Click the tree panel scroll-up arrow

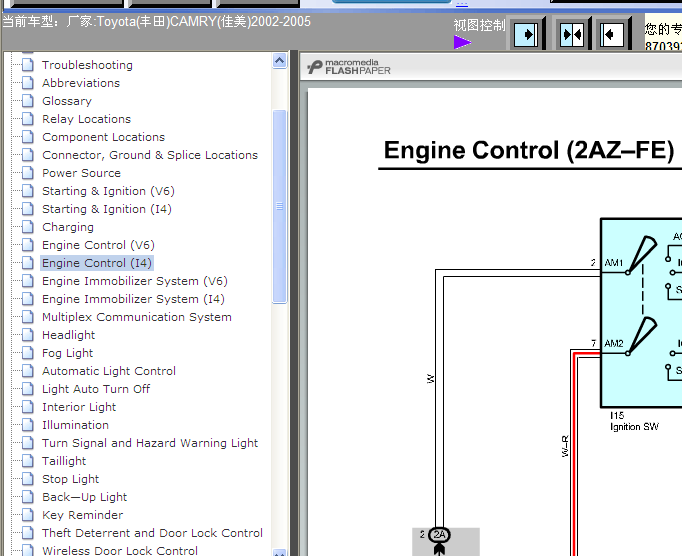point(279,60)
